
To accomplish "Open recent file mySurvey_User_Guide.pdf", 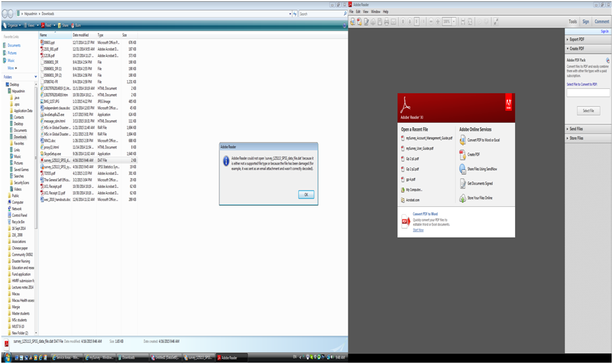I will click(417, 148).
